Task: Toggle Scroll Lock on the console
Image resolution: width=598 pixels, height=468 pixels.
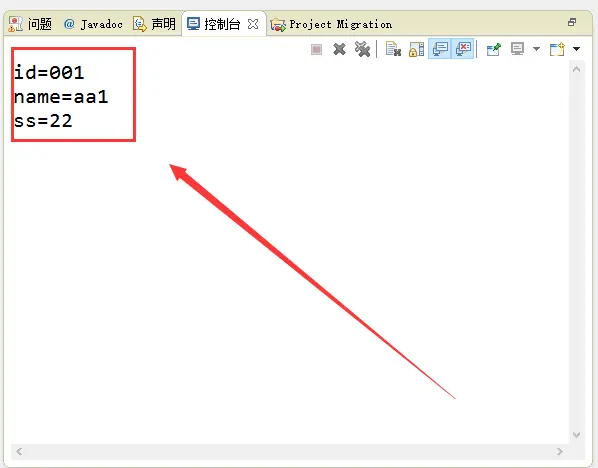Action: [x=416, y=49]
